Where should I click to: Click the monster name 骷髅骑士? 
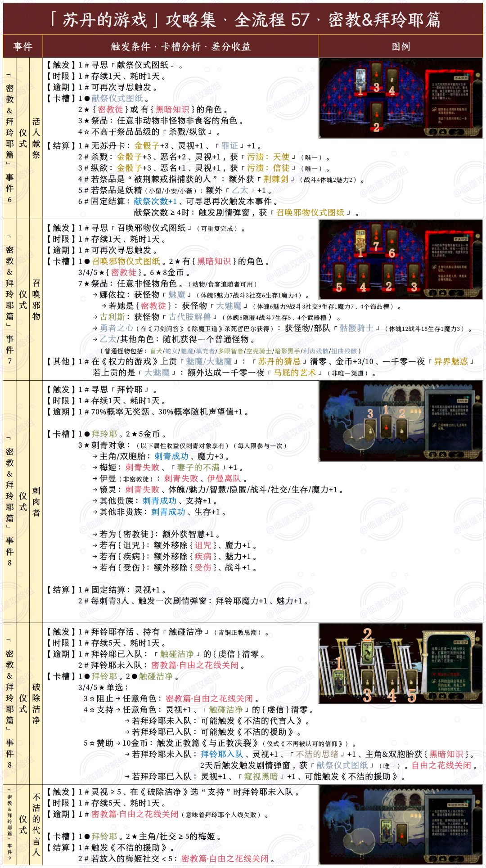356,328
